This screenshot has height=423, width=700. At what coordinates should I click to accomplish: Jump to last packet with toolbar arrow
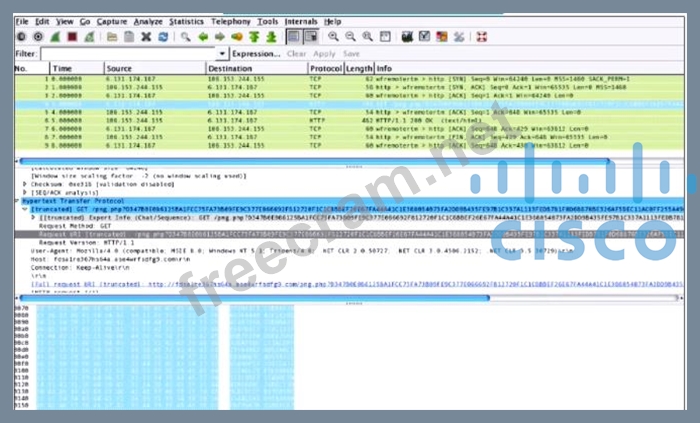tap(270, 37)
